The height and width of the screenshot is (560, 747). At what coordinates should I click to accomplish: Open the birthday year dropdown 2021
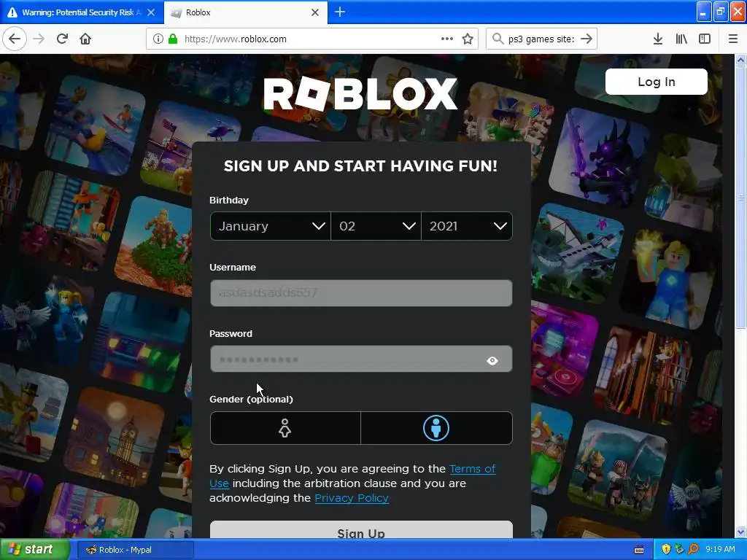[x=467, y=226]
